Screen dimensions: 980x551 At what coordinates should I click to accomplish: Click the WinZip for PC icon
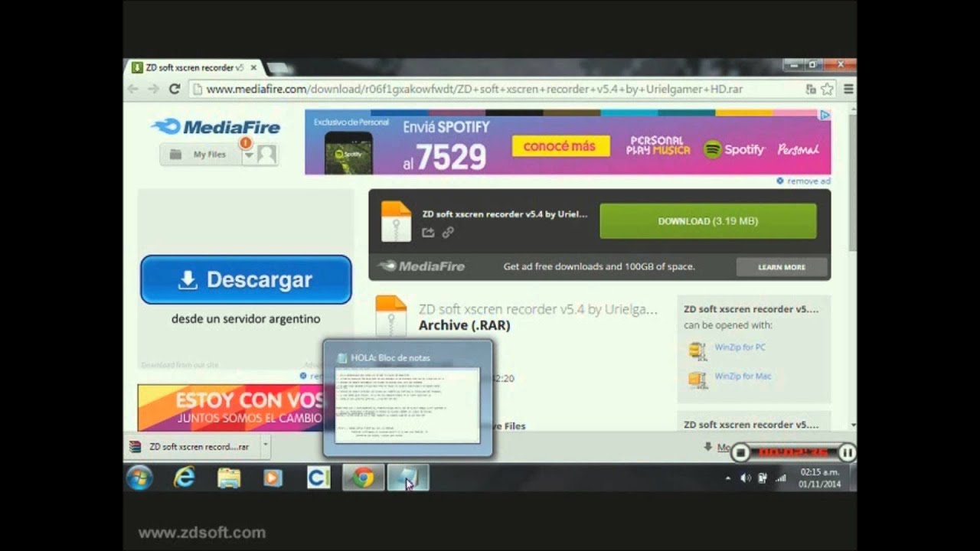pos(697,350)
